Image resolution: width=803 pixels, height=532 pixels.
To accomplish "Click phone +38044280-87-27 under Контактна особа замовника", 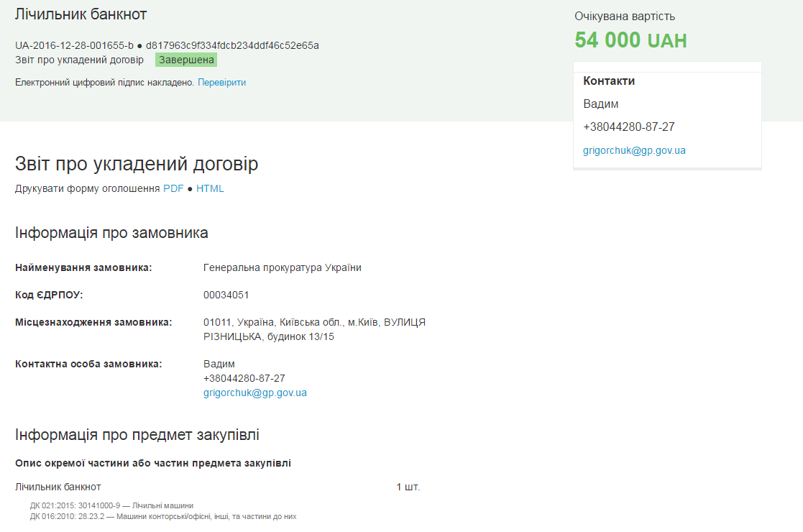I will [x=244, y=378].
